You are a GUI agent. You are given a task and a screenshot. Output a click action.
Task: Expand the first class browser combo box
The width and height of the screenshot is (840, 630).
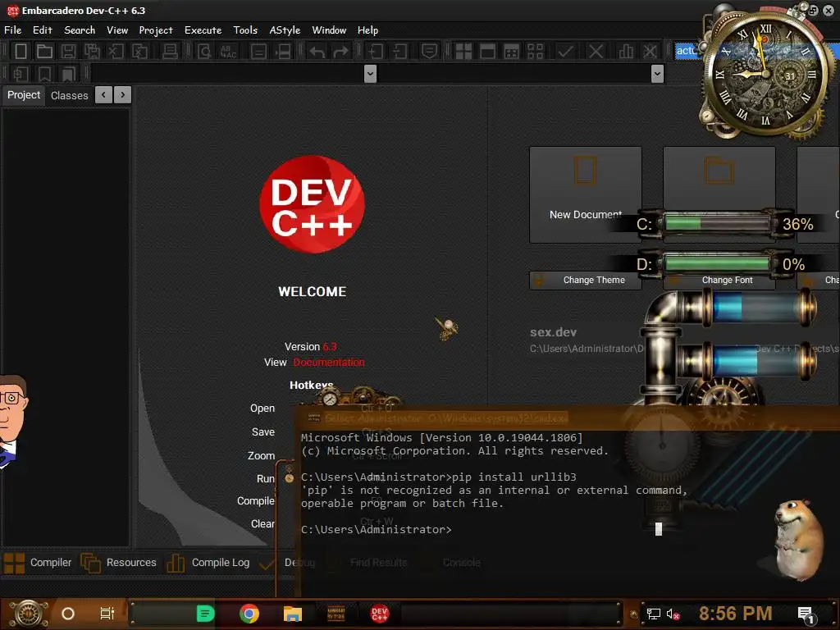click(370, 73)
